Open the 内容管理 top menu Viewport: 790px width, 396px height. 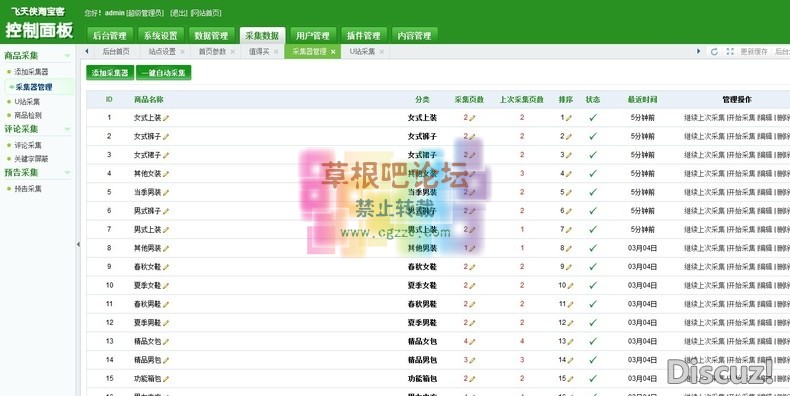tap(415, 36)
